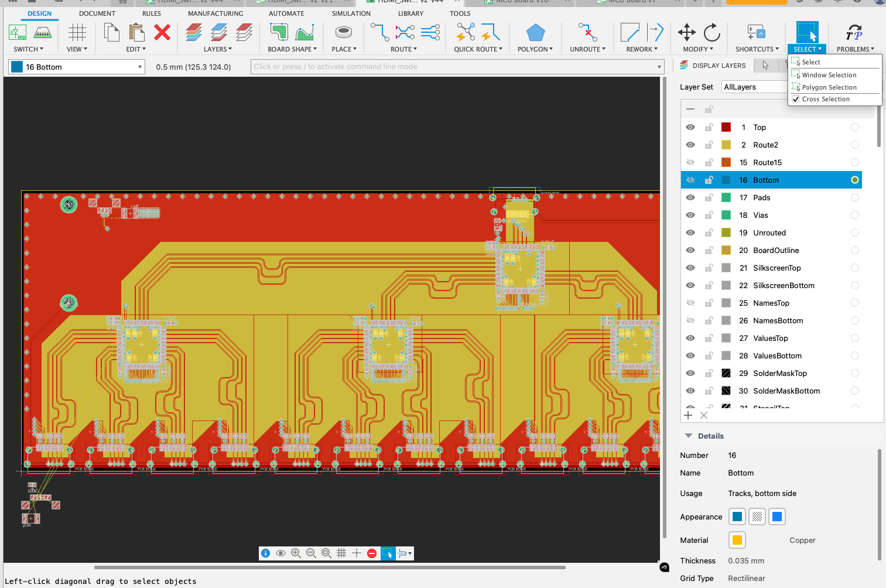Collapse the Details section
Image resolution: width=886 pixels, height=588 pixels.
click(x=689, y=436)
